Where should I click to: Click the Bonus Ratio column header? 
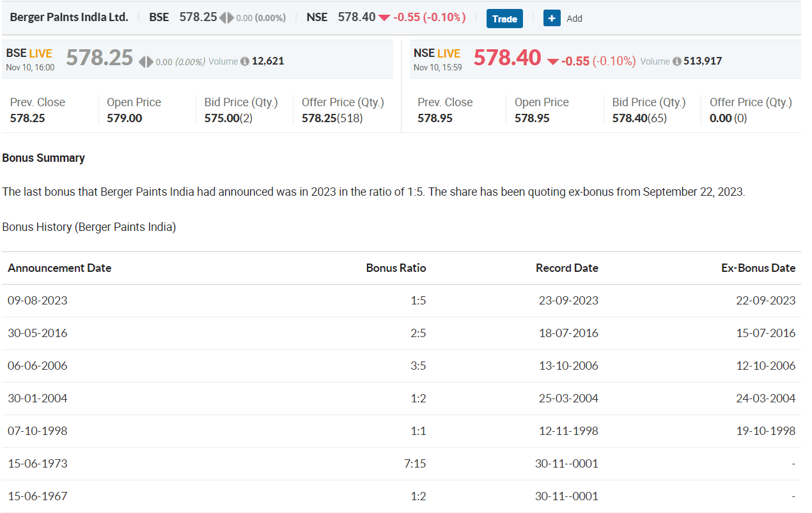pos(396,268)
